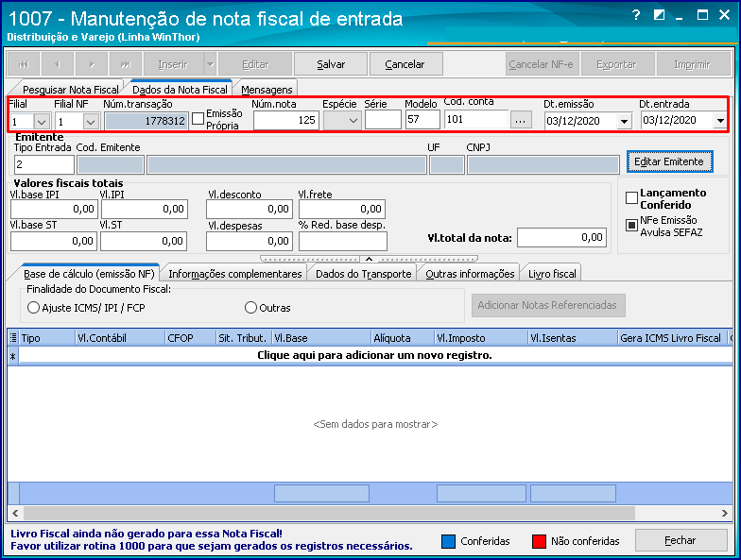The image size is (741, 560).
Task: Click the Vl.frete input field
Action: pos(342,210)
